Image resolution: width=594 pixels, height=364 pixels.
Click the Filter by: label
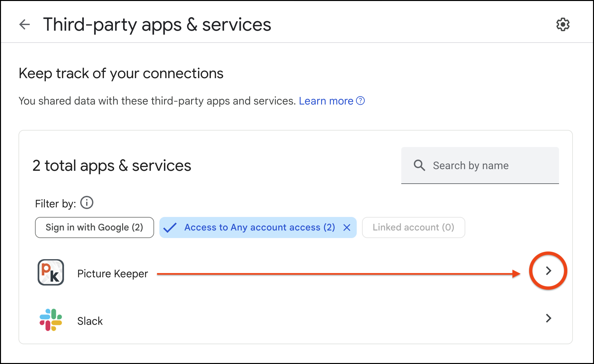point(55,204)
